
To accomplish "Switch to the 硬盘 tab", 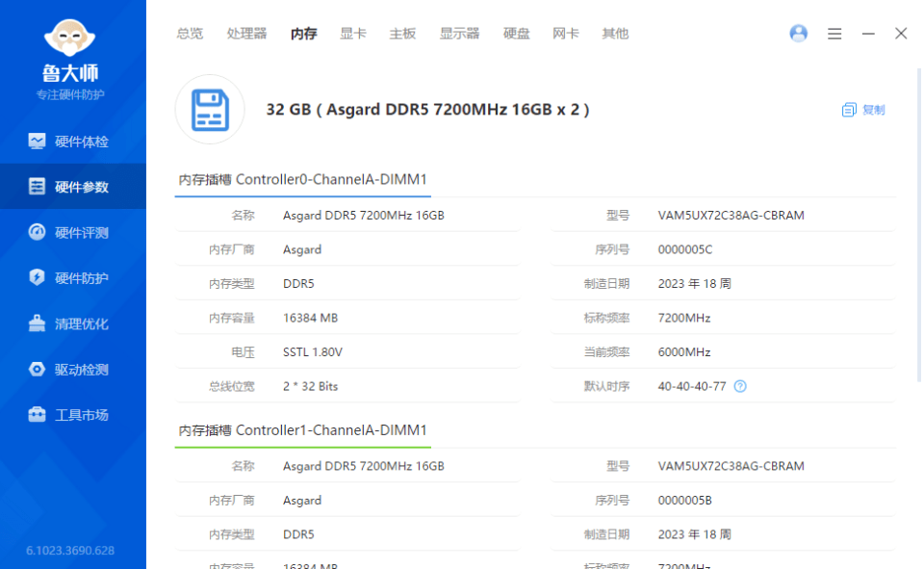I will (516, 34).
